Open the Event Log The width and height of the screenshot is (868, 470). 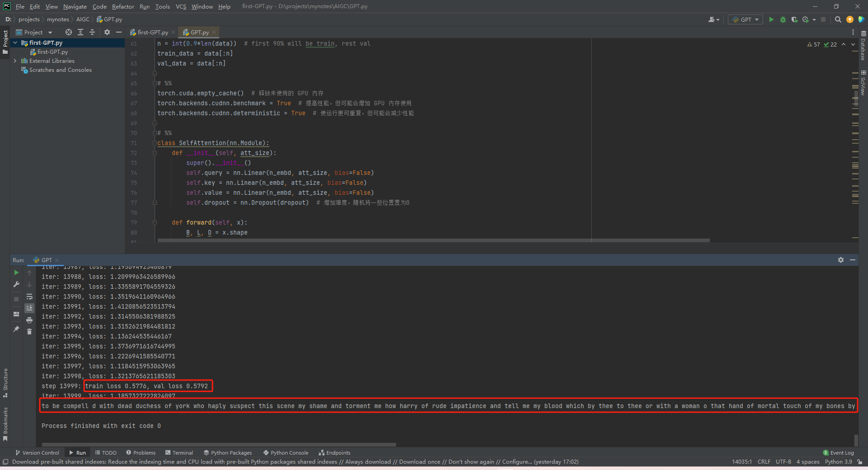pos(838,452)
